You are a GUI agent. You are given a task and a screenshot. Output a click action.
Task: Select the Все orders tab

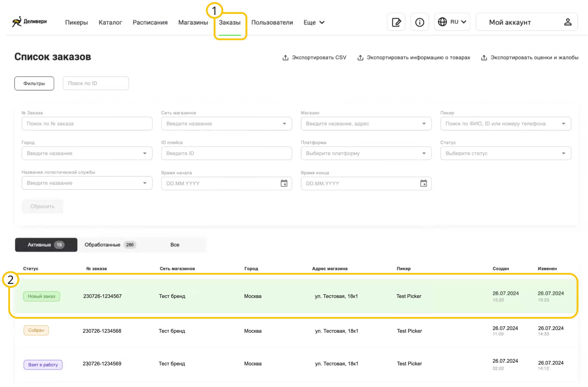point(175,245)
